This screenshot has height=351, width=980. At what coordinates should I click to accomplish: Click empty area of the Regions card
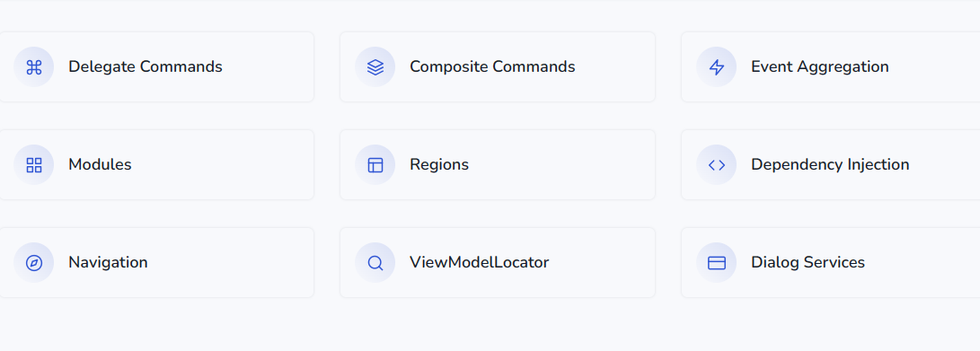point(562,165)
